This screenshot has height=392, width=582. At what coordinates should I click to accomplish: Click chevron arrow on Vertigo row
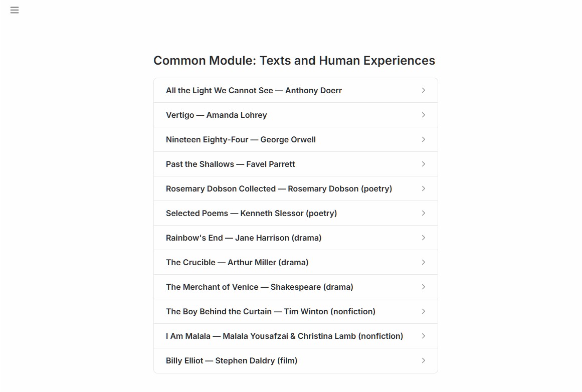(424, 115)
